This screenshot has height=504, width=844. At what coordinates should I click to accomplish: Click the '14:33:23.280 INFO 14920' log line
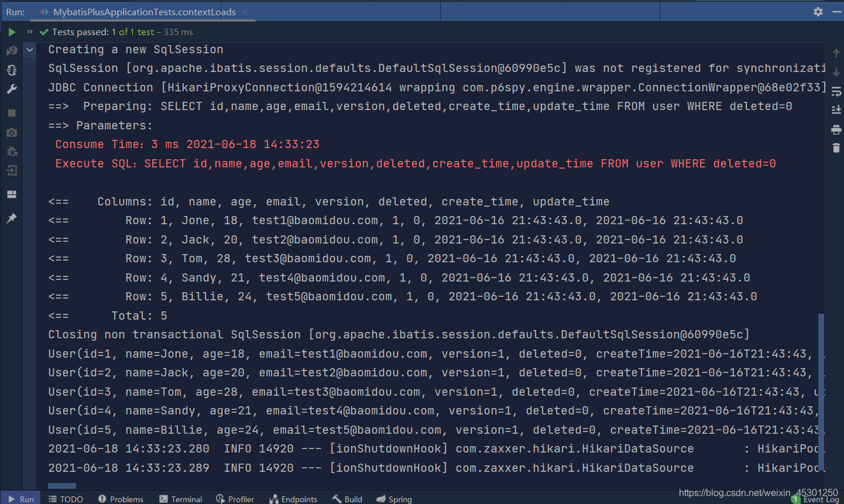[x=437, y=449]
